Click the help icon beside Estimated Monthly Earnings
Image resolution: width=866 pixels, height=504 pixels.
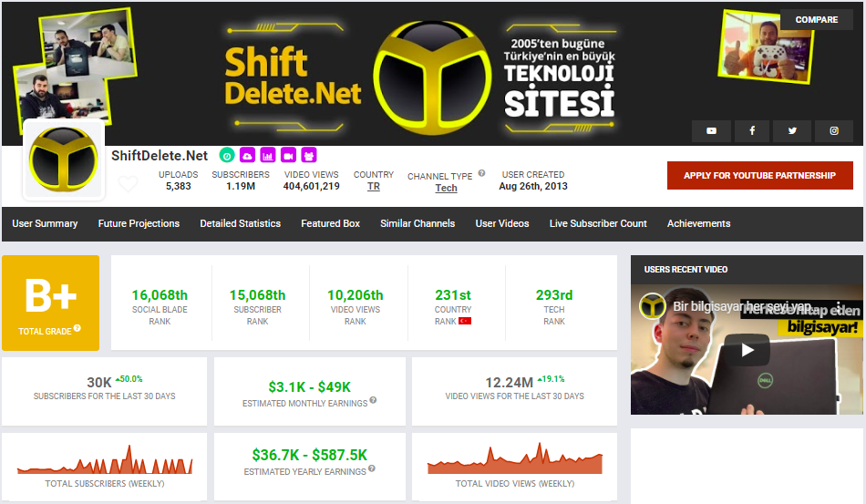(373, 400)
